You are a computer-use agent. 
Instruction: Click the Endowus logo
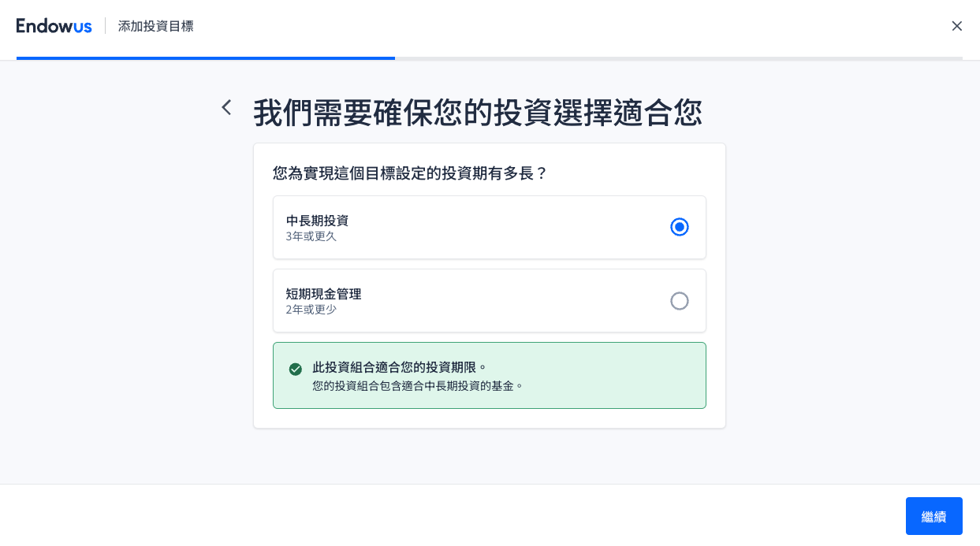[54, 26]
